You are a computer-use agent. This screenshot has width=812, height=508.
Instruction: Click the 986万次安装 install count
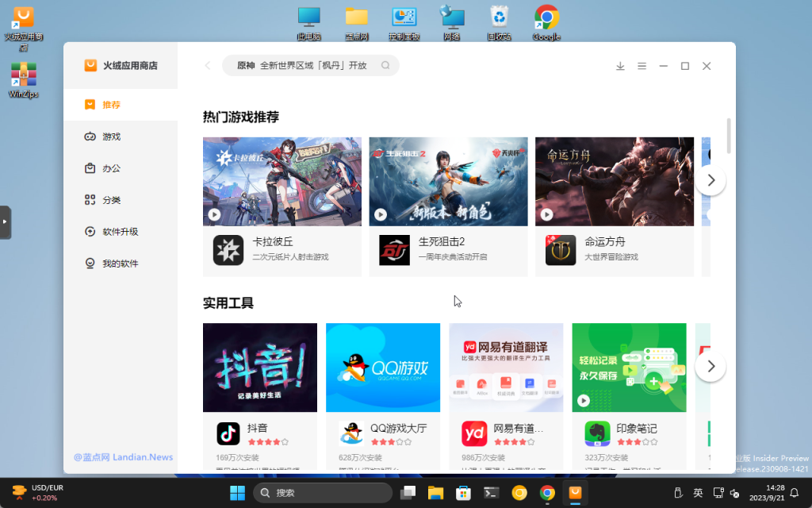(483, 458)
